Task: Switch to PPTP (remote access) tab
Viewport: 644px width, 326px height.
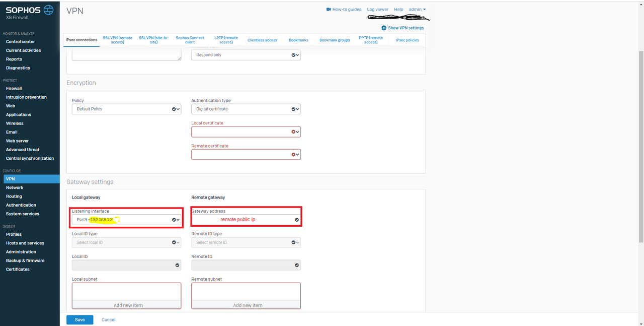Action: click(x=371, y=40)
